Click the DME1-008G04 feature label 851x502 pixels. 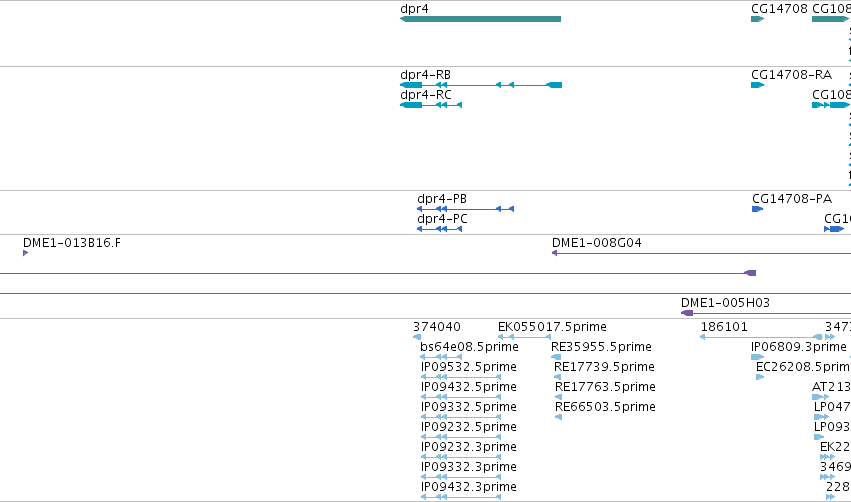[x=596, y=243]
